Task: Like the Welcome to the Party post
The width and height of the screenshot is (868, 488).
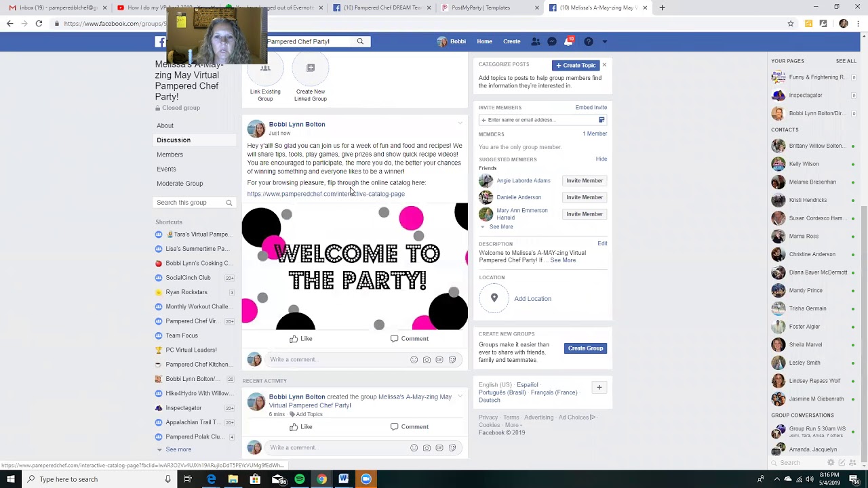Action: [300, 338]
